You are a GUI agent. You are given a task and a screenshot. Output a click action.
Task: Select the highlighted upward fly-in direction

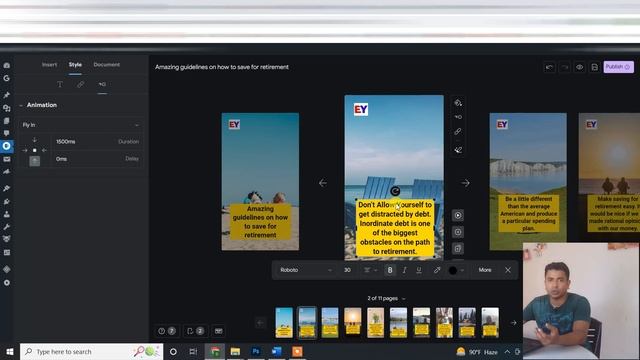pyautogui.click(x=35, y=161)
